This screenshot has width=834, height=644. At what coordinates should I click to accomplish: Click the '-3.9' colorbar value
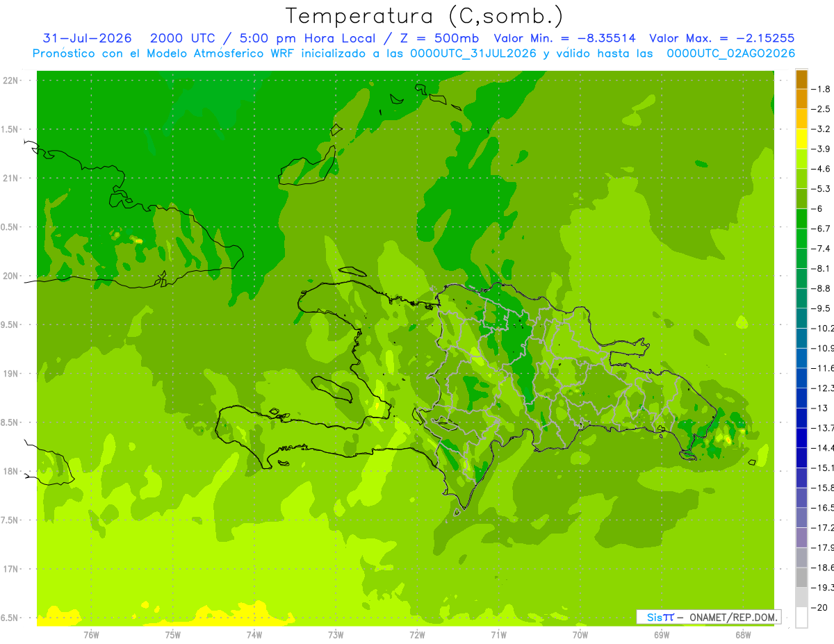pyautogui.click(x=821, y=149)
